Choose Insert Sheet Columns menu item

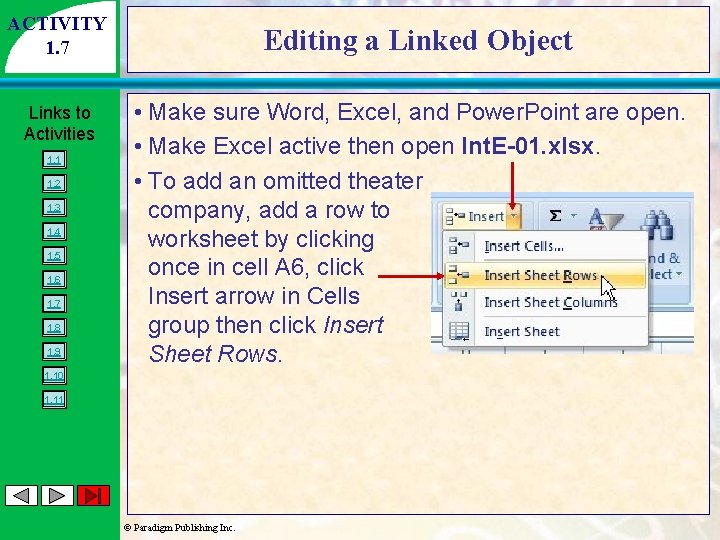click(545, 303)
